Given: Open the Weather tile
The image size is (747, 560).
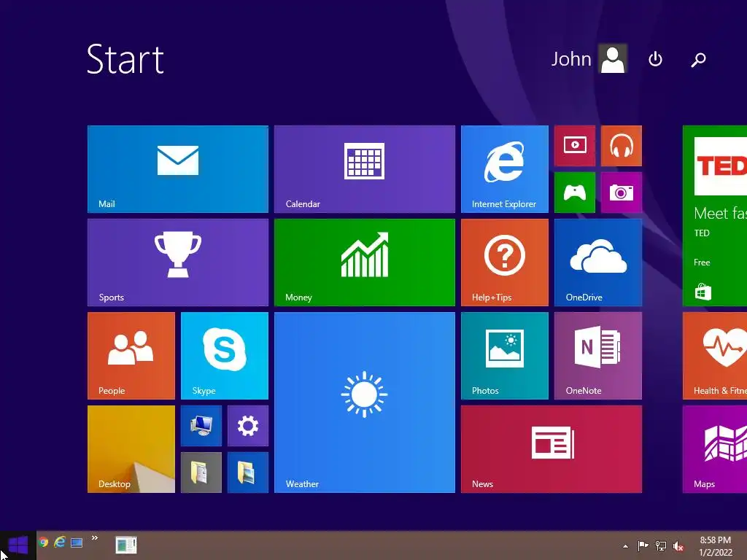Looking at the screenshot, I should (x=365, y=402).
